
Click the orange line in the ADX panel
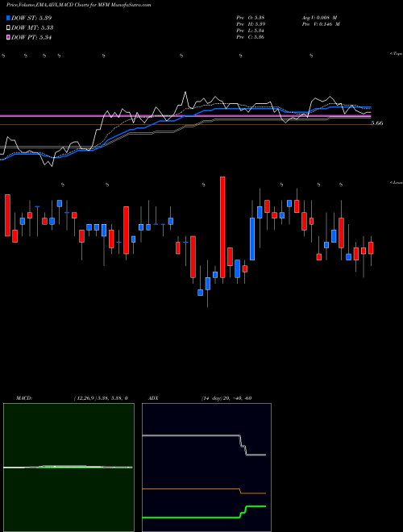(x=204, y=489)
